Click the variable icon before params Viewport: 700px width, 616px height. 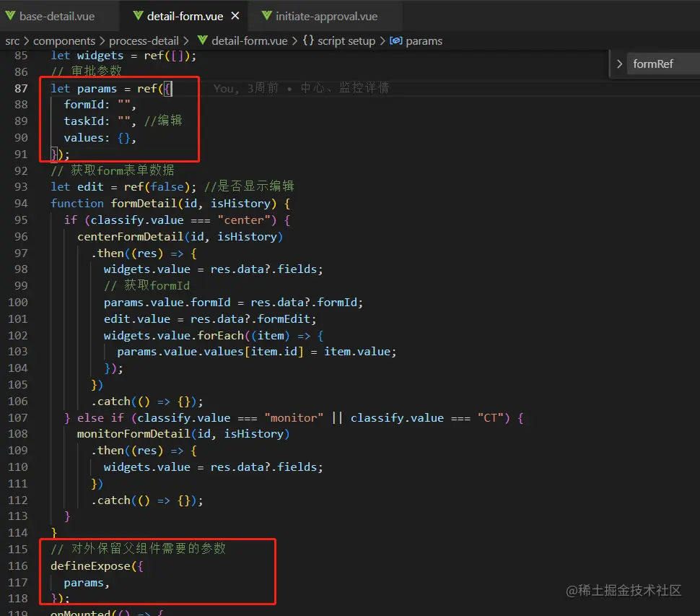396,40
